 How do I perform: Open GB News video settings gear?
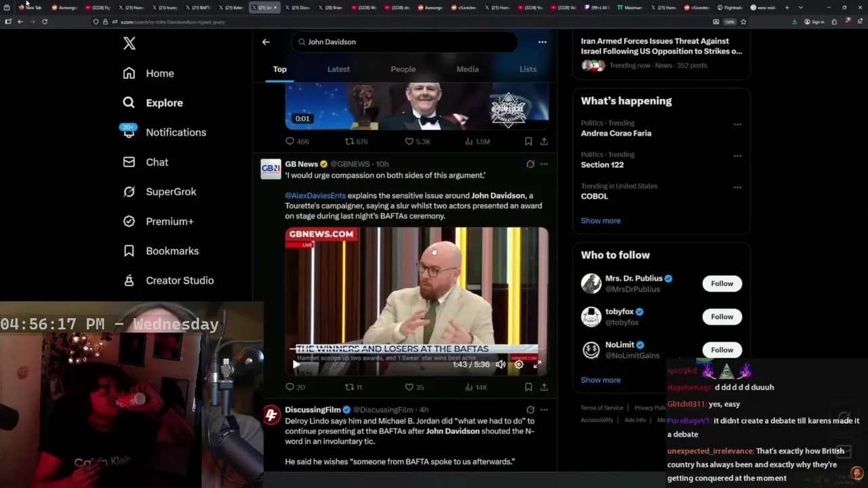(519, 365)
